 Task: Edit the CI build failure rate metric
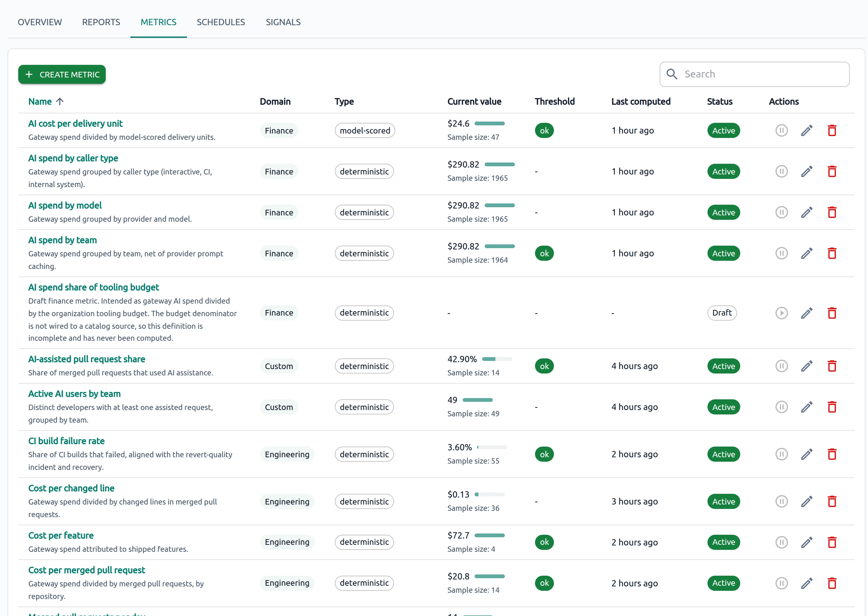(807, 454)
